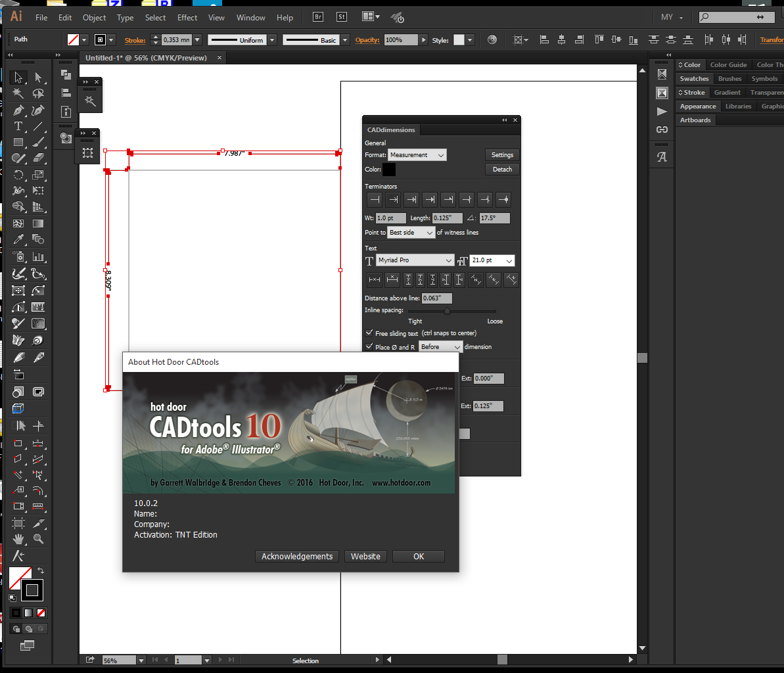Expand the Myriad Pro font dropdown
Viewport: 784px width, 673px height.
click(x=415, y=260)
